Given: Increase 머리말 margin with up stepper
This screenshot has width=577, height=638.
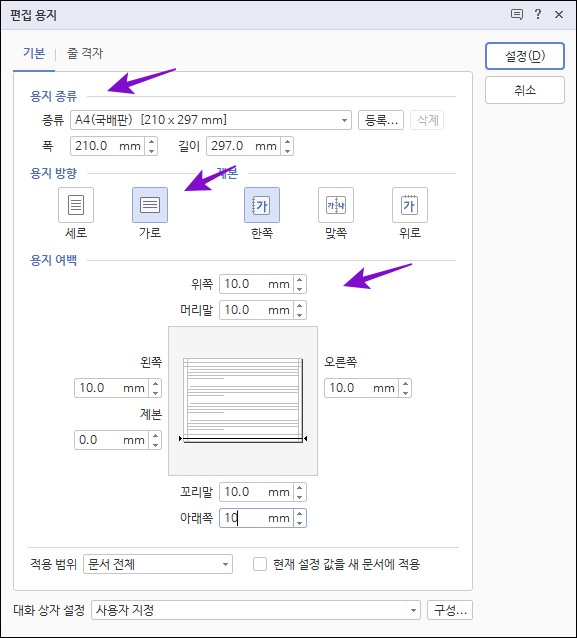Looking at the screenshot, I should pyautogui.click(x=300, y=306).
